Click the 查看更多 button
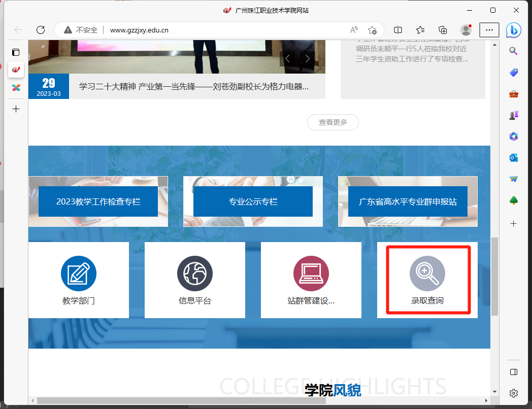This screenshot has width=532, height=409. click(x=332, y=122)
